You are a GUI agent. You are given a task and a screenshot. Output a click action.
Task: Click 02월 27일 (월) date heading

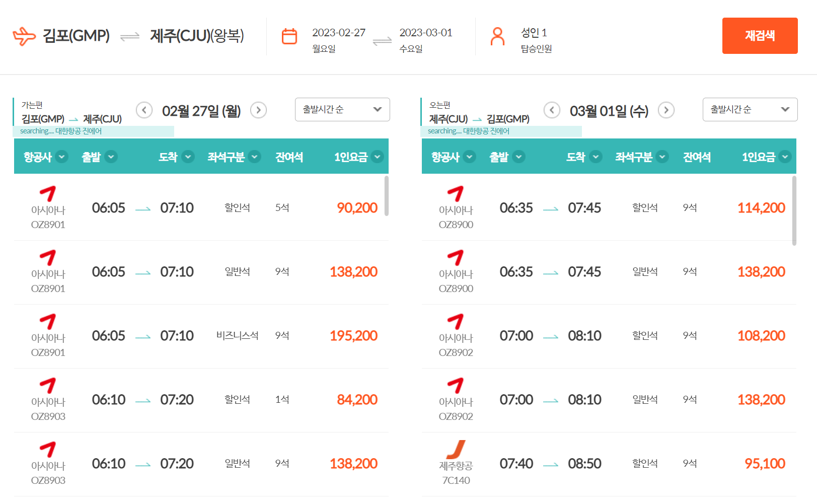pos(201,111)
